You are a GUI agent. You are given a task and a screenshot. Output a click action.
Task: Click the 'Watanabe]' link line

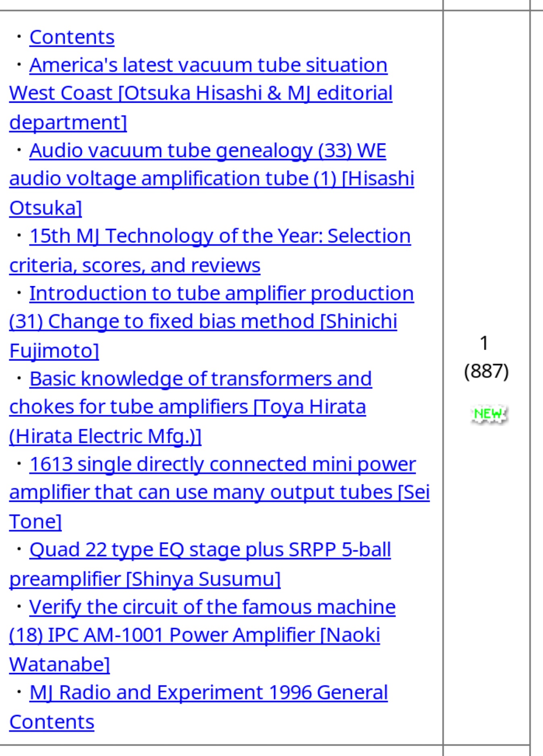pos(60,664)
